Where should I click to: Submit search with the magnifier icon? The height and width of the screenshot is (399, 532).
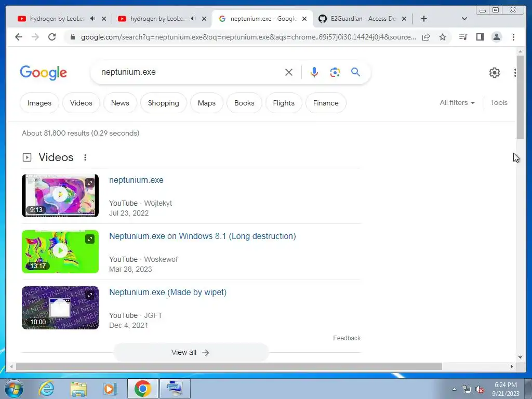[x=355, y=72]
